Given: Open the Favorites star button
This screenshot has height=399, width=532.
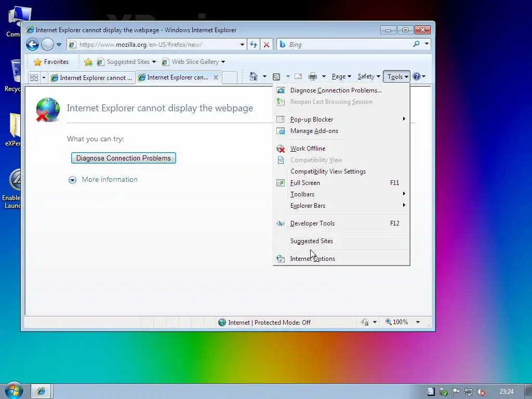Looking at the screenshot, I should [x=51, y=62].
